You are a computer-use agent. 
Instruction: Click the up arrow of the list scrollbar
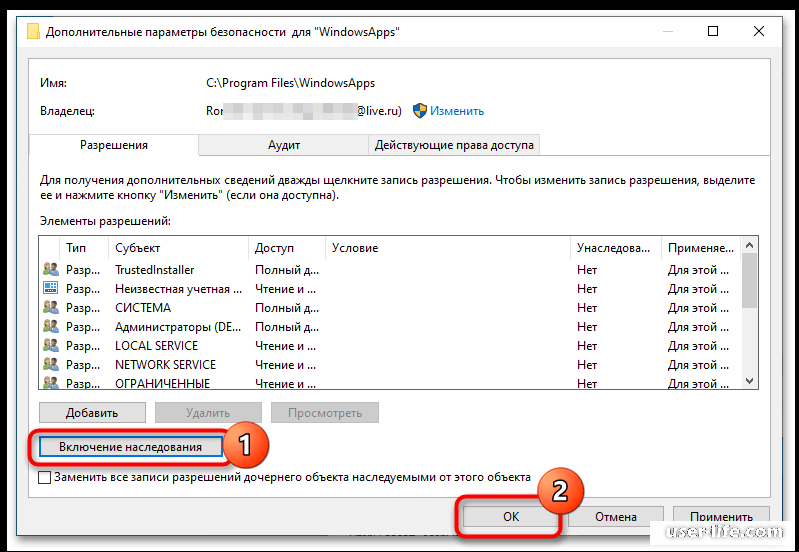point(749,245)
